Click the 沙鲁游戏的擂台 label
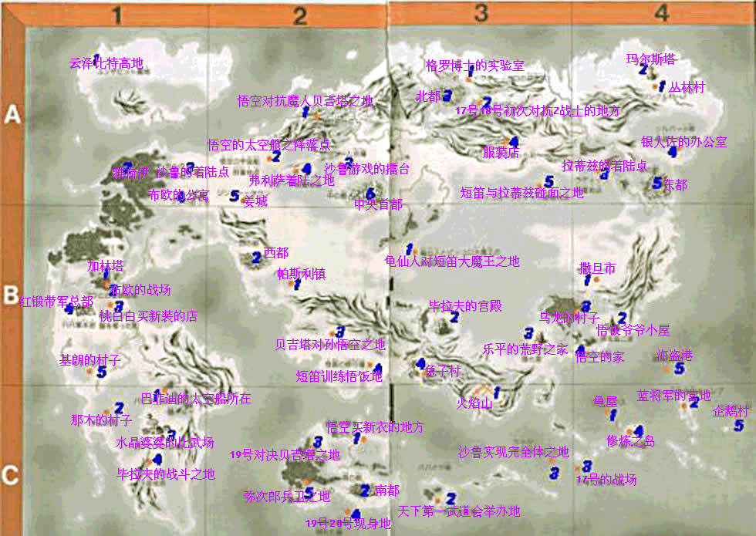Viewport: 756px width, 536px height. coord(367,168)
